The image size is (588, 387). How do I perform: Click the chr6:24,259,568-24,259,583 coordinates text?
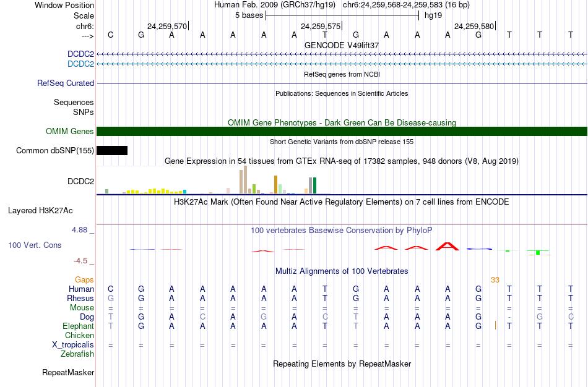pos(406,5)
